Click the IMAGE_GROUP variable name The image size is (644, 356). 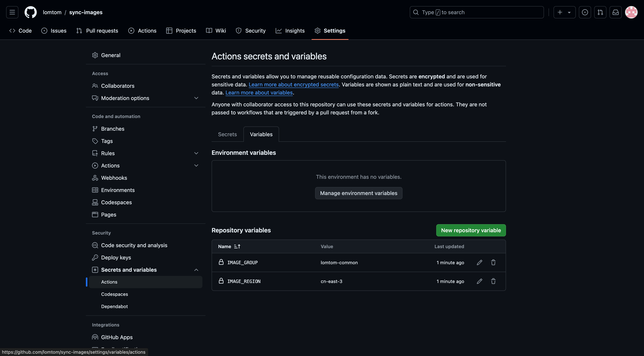(x=242, y=262)
